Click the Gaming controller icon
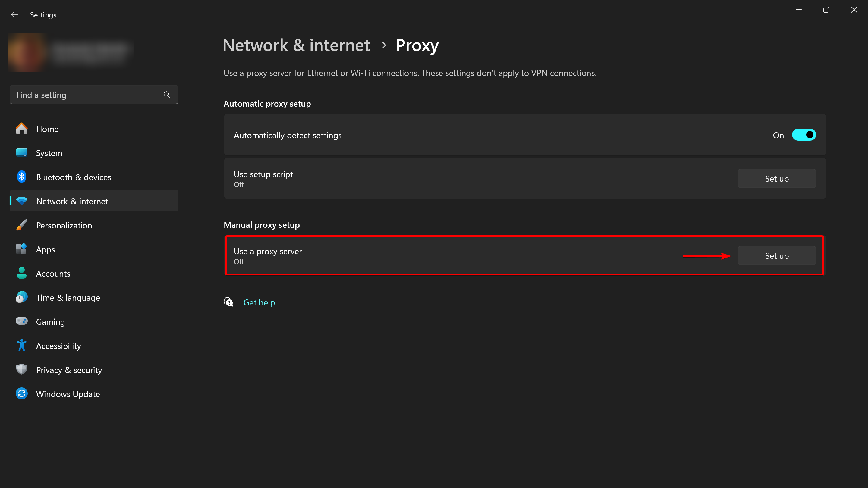The image size is (868, 488). [x=22, y=321]
